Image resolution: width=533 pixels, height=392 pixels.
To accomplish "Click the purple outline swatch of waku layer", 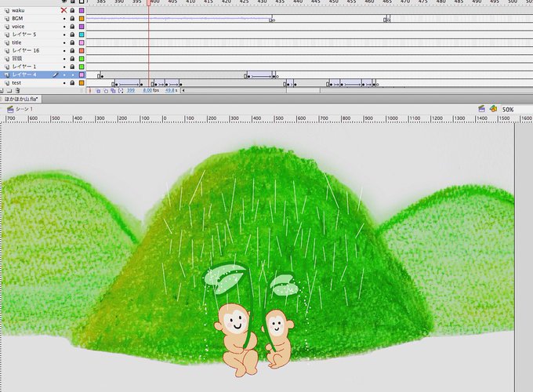I will click(82, 10).
